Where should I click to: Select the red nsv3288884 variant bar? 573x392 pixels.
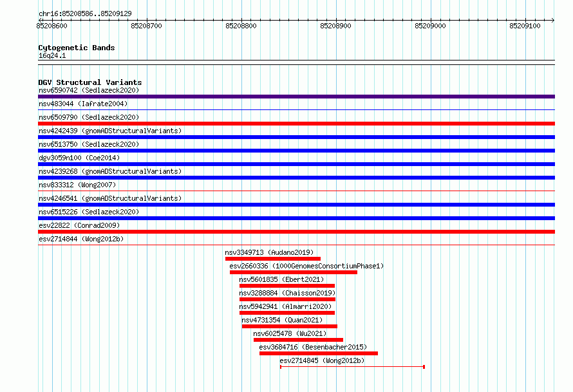pos(287,299)
